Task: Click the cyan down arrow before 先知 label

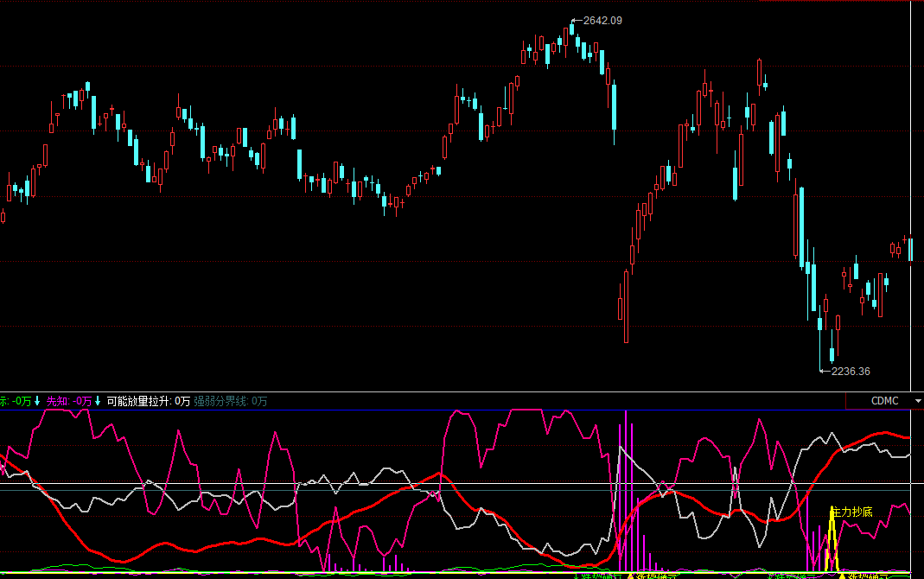Action: [x=37, y=401]
